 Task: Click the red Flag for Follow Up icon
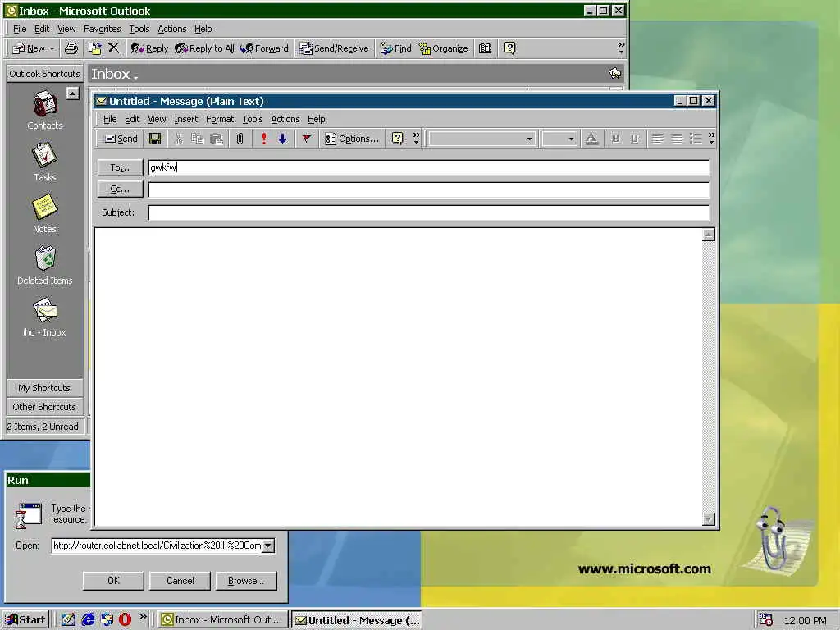tap(307, 139)
